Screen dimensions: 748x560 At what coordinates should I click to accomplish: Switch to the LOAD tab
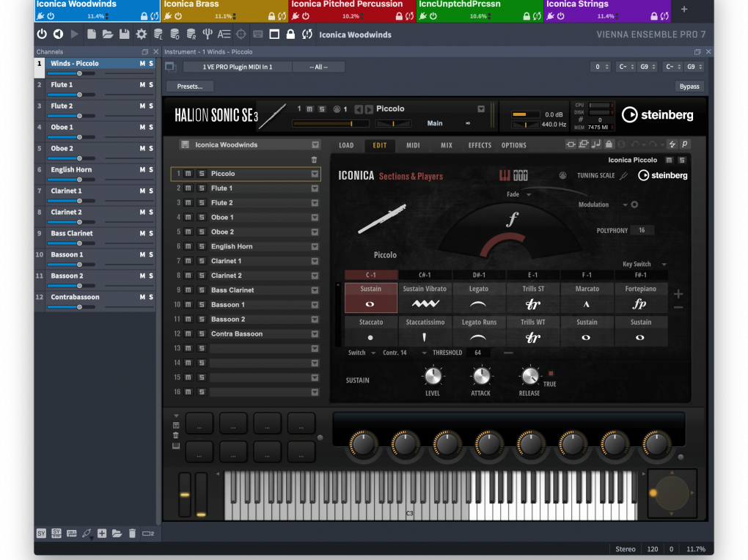tap(346, 145)
